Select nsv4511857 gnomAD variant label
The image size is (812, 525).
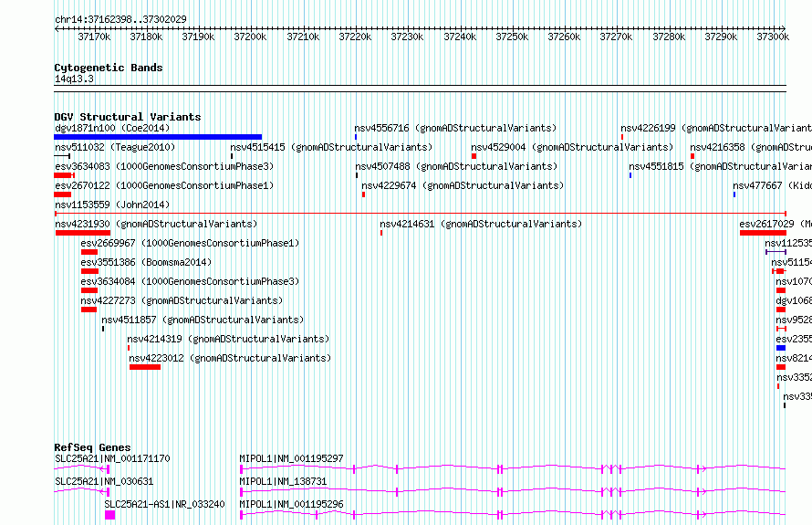[203, 320]
